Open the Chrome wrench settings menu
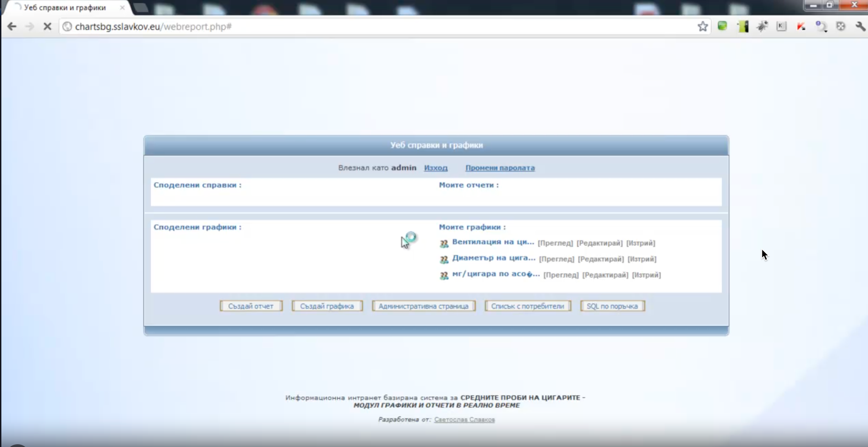The width and height of the screenshot is (868, 447). [x=860, y=26]
